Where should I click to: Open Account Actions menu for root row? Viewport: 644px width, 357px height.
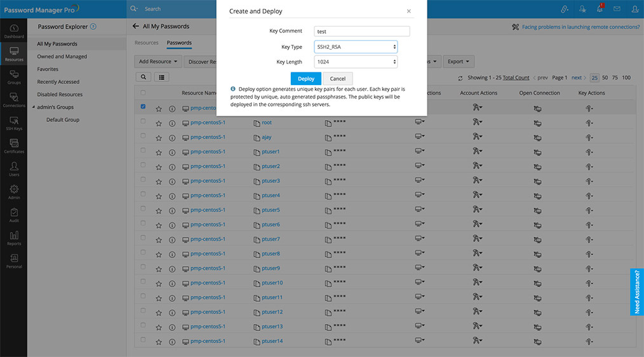(477, 122)
